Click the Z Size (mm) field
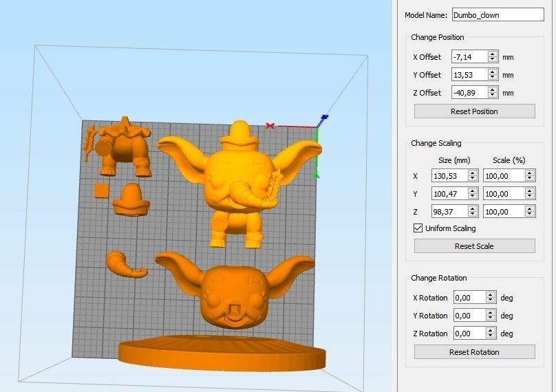556x392 pixels. (x=449, y=212)
